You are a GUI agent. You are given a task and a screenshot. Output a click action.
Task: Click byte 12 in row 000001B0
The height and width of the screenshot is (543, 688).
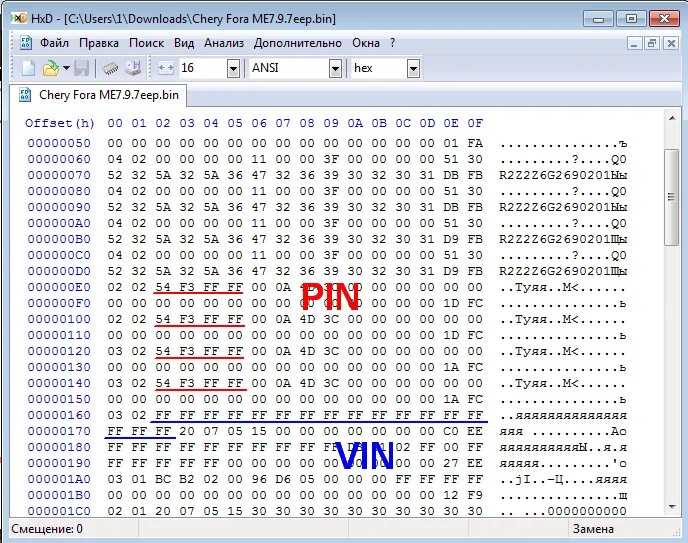(451, 496)
